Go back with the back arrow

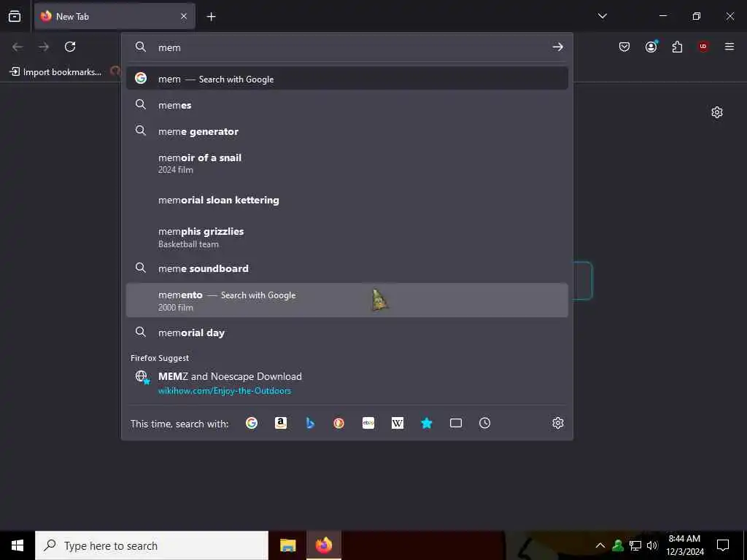pyautogui.click(x=18, y=47)
